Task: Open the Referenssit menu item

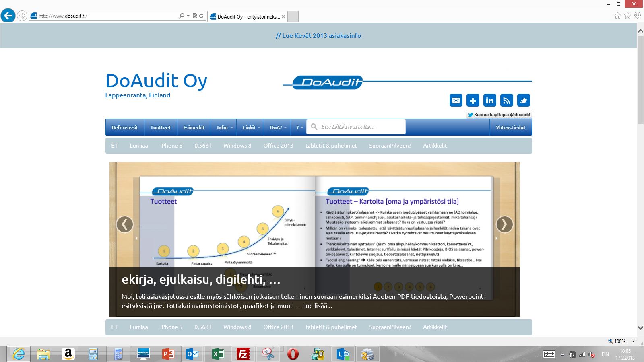Action: pyautogui.click(x=125, y=128)
